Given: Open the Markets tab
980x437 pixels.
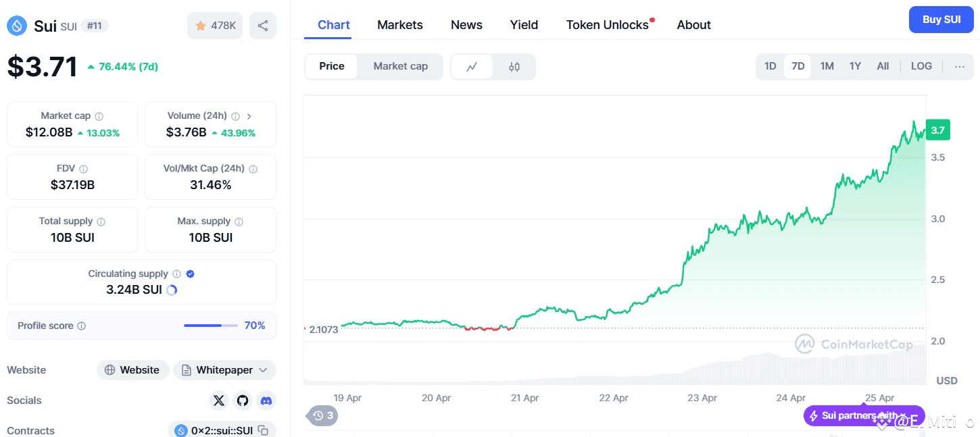Looking at the screenshot, I should tap(400, 25).
